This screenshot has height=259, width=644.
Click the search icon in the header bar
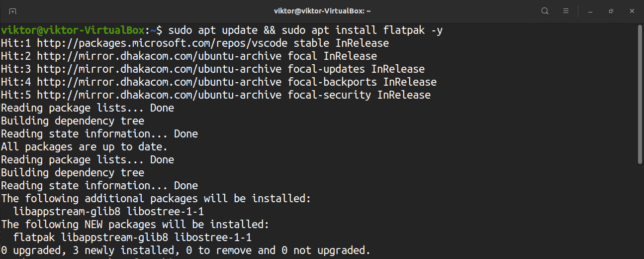545,11
